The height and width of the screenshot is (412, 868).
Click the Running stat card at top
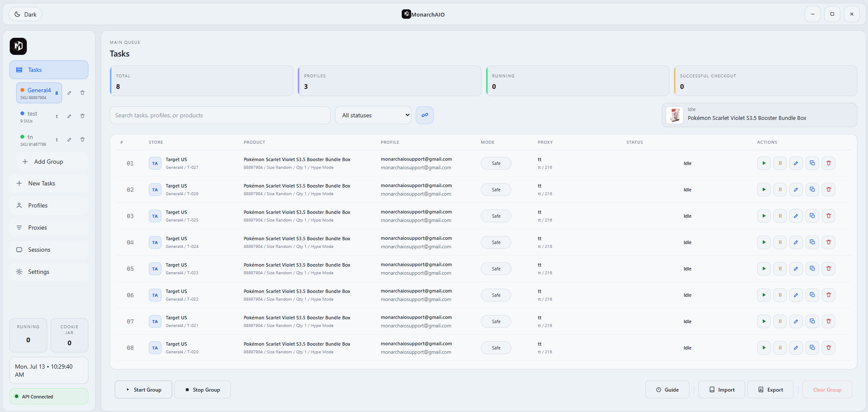(578, 81)
